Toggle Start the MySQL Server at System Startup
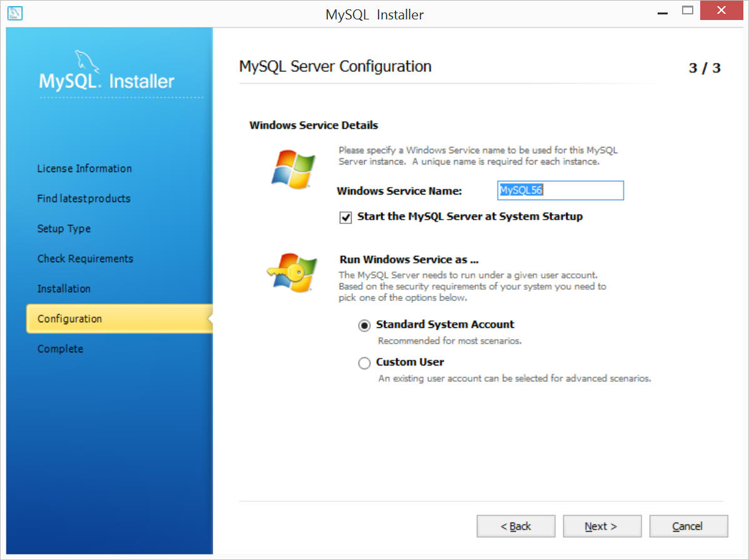 click(x=345, y=217)
